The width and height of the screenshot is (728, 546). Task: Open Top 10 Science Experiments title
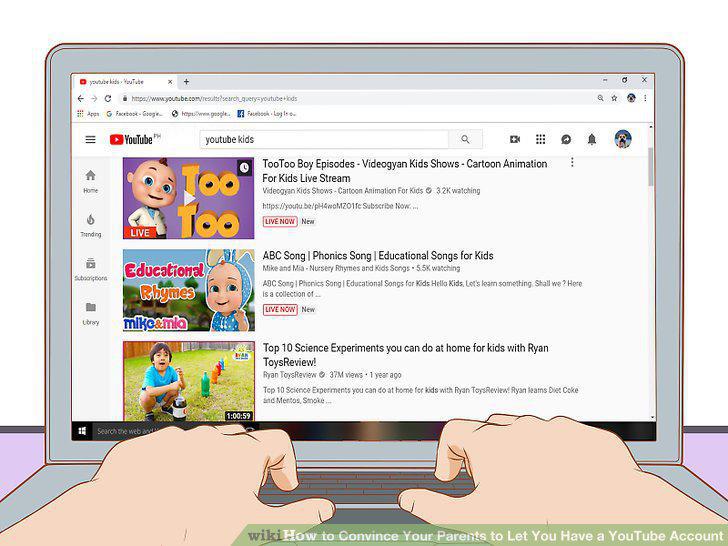click(x=405, y=355)
